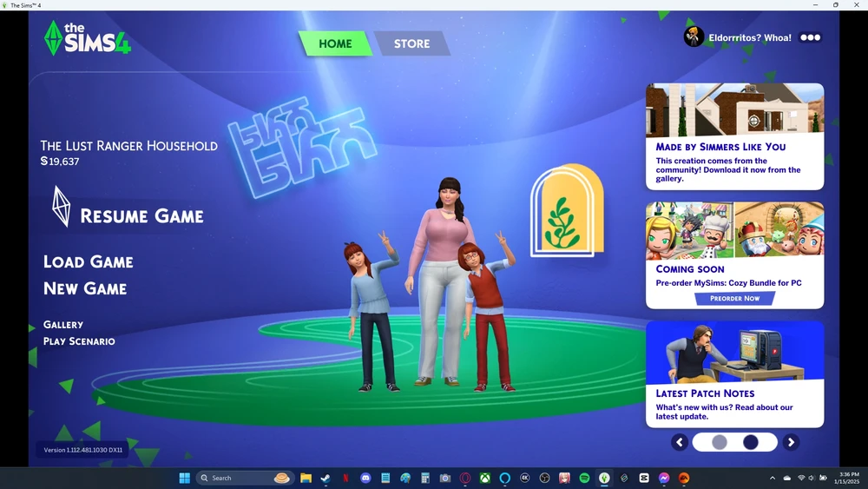Image resolution: width=868 pixels, height=489 pixels.
Task: Open the Made by Simmers Like You card
Action: tap(734, 136)
